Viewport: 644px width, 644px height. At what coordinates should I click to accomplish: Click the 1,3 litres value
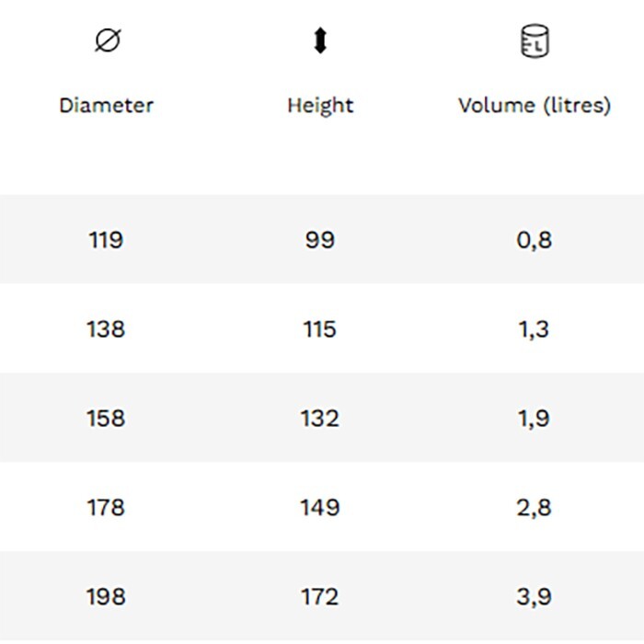[534, 329]
